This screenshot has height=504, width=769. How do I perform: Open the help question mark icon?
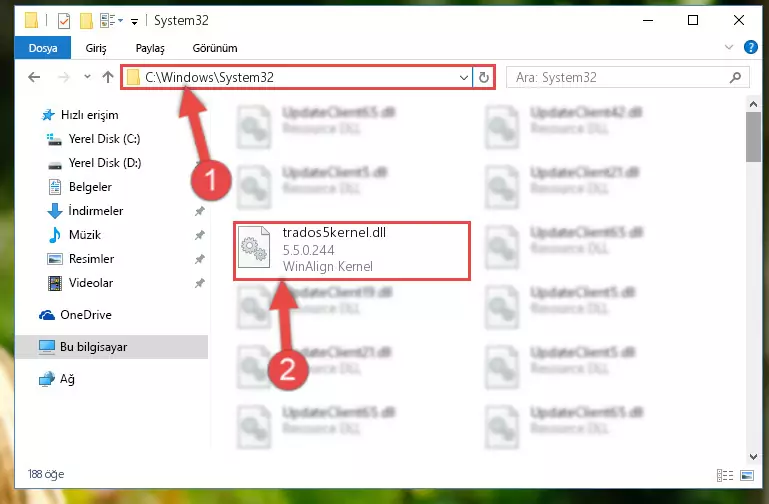[x=750, y=47]
